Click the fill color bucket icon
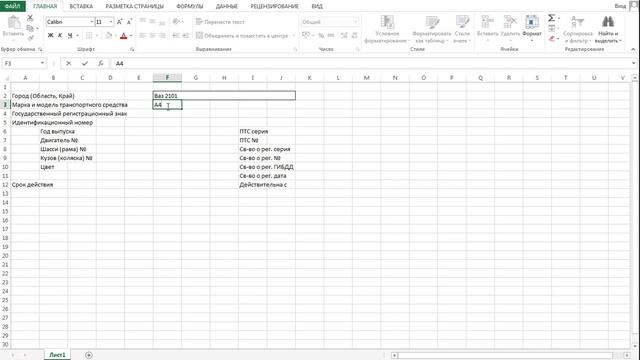Image resolution: width=640 pixels, height=360 pixels. (x=109, y=36)
